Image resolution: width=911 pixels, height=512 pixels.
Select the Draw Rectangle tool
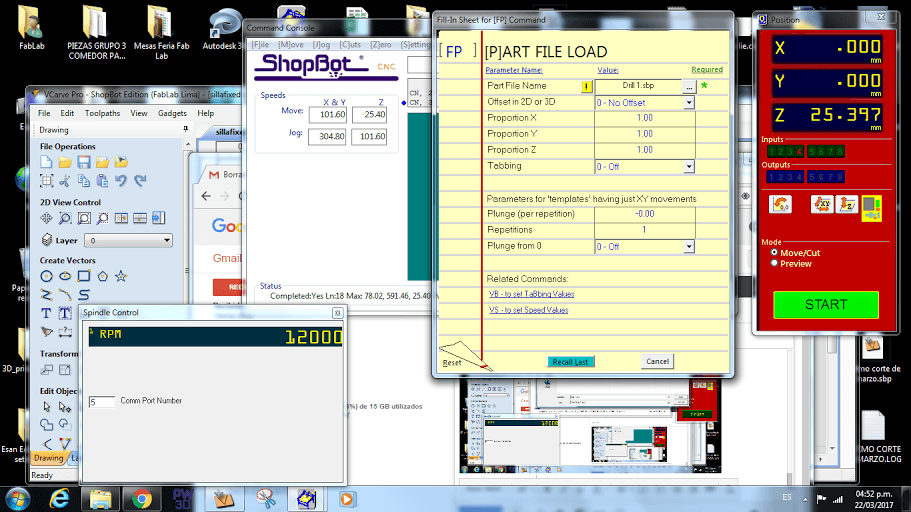(84, 276)
